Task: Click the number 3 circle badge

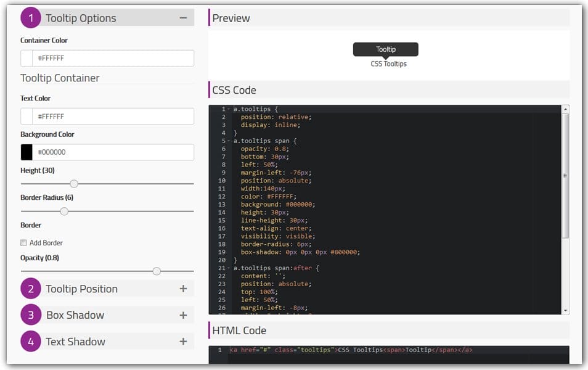Action: pos(30,315)
